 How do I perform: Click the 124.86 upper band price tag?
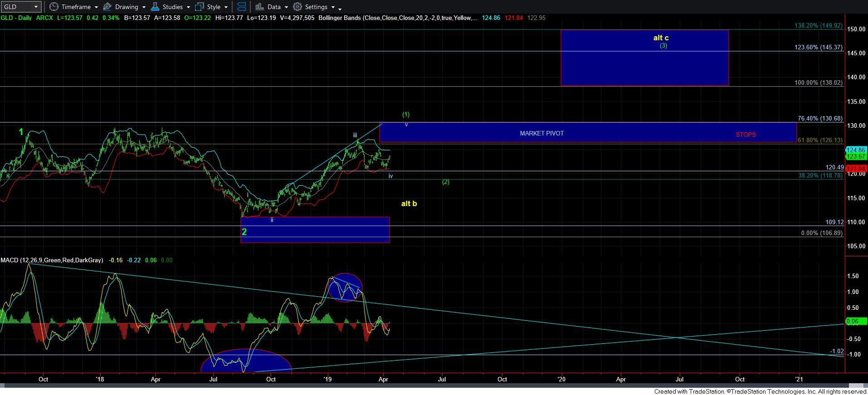(857, 150)
